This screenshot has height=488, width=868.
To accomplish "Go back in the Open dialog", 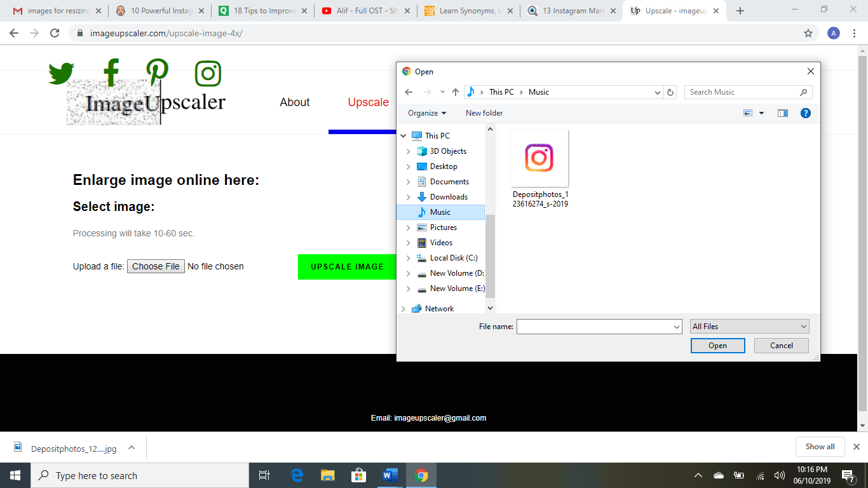I will [x=409, y=92].
